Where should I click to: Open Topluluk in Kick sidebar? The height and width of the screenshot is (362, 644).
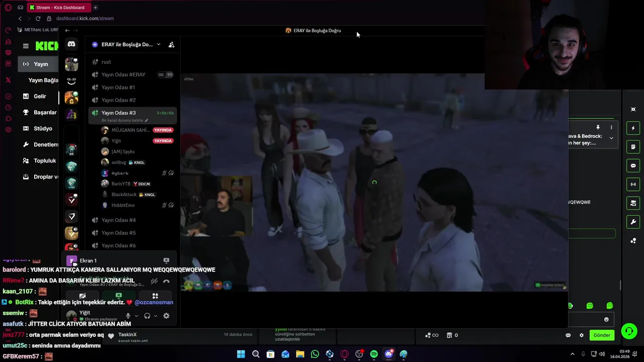click(x=39, y=160)
